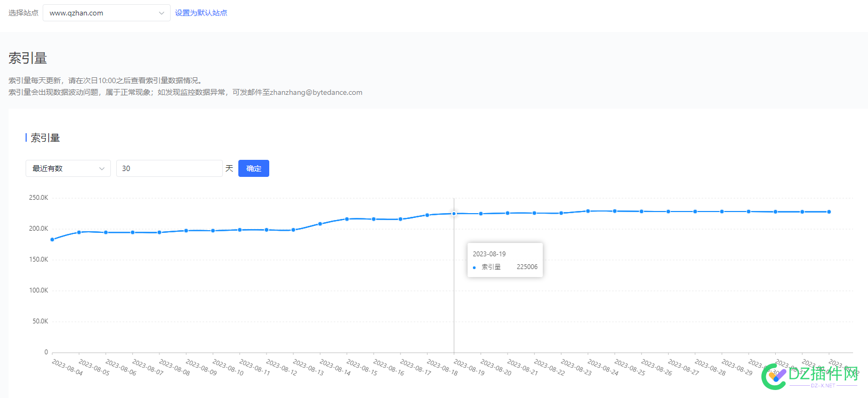Click the large 索引量 page heading

coord(28,58)
